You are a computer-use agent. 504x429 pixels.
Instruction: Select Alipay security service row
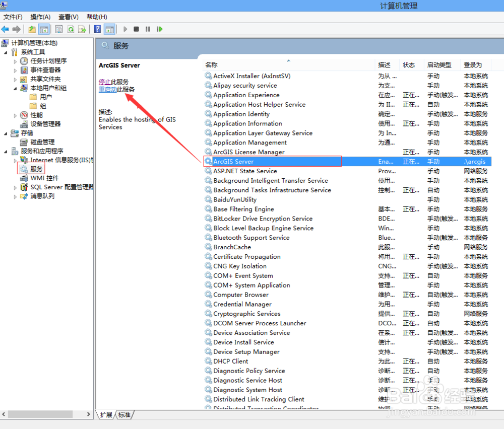(x=347, y=86)
